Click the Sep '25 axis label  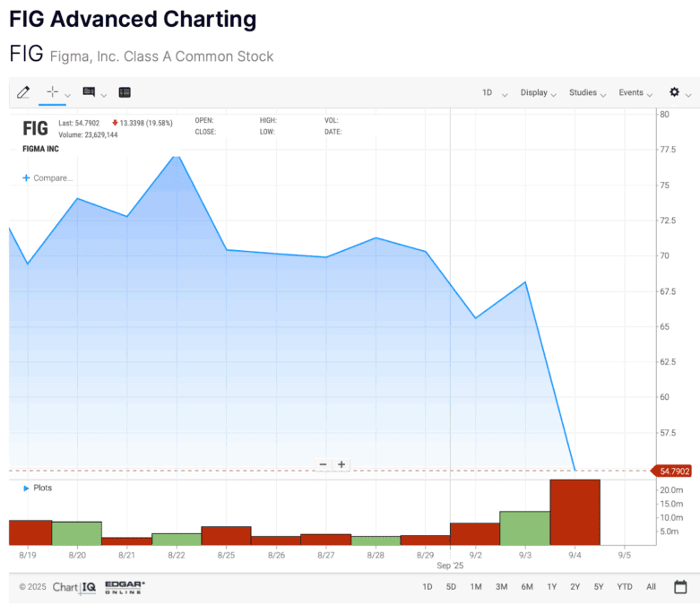click(x=450, y=566)
